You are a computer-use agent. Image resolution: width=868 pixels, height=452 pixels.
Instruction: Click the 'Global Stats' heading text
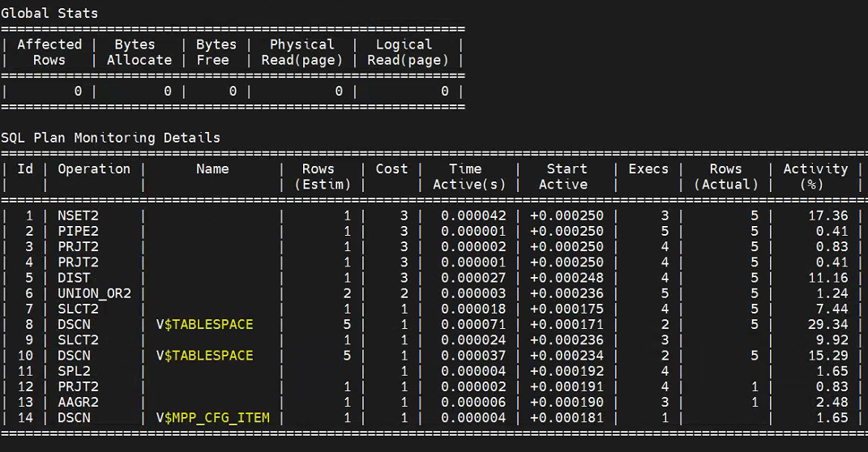point(49,13)
